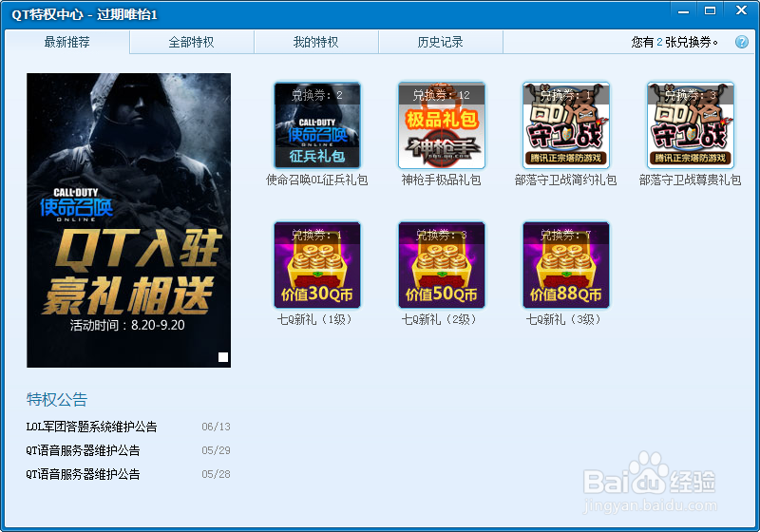Screen dimensions: 760x532
Task: Open the 价值50Q币 treasure chest icon
Action: (x=442, y=265)
